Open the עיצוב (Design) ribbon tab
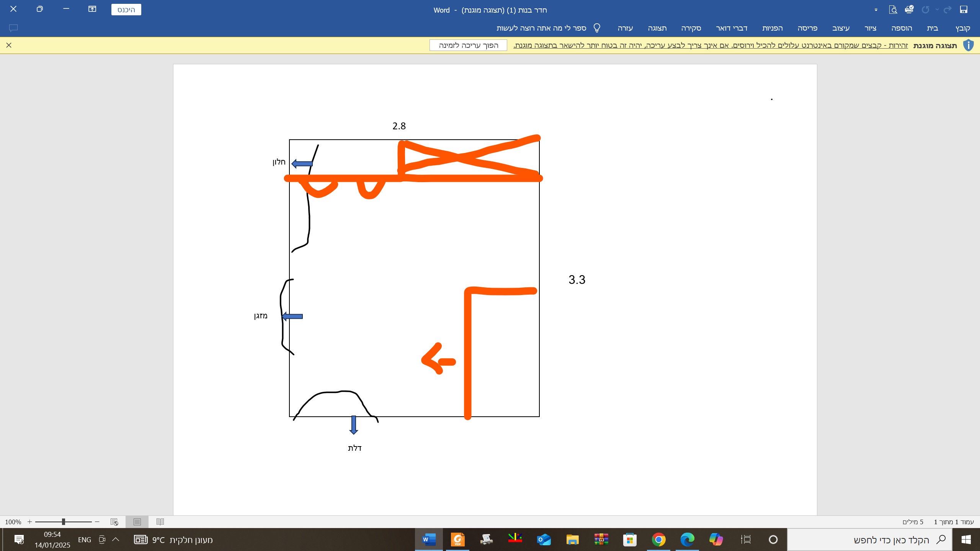 click(841, 28)
